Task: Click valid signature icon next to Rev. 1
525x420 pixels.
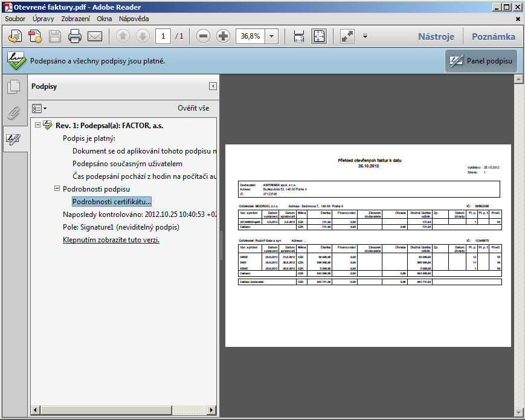Action: 48,125
